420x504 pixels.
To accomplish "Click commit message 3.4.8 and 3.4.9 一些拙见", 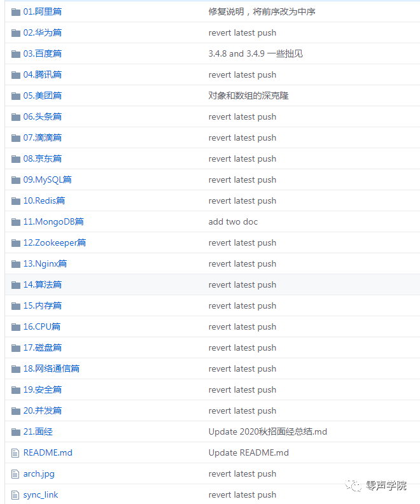I will pyautogui.click(x=255, y=53).
